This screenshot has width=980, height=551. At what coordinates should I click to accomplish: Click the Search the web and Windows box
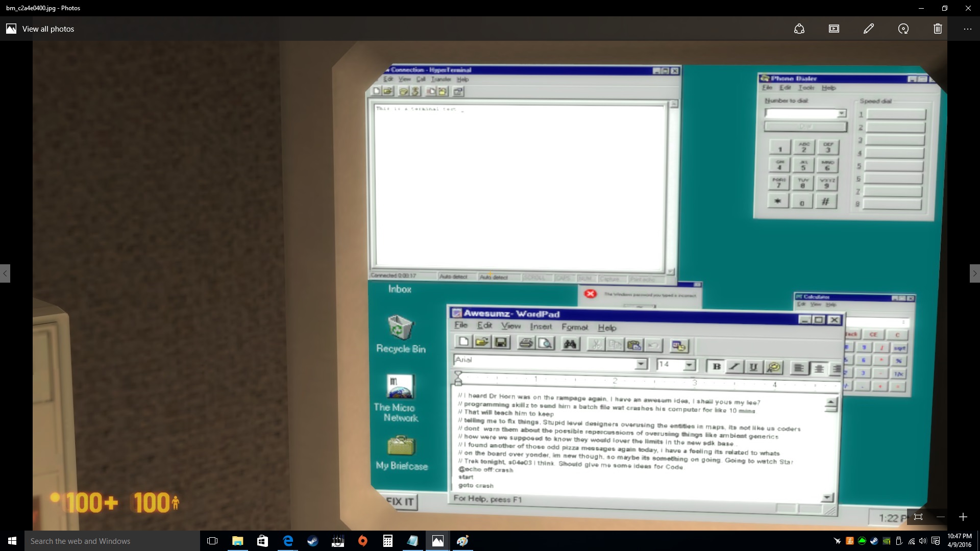[x=112, y=541]
